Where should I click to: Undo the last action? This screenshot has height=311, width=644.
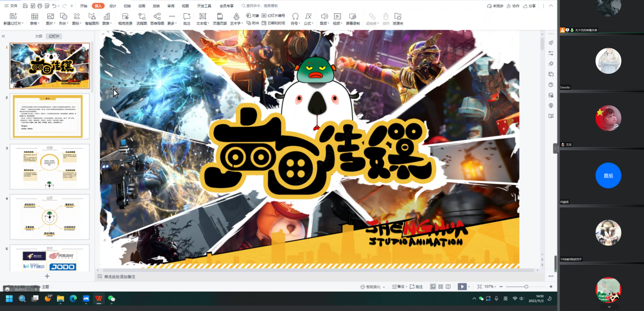[x=54, y=6]
